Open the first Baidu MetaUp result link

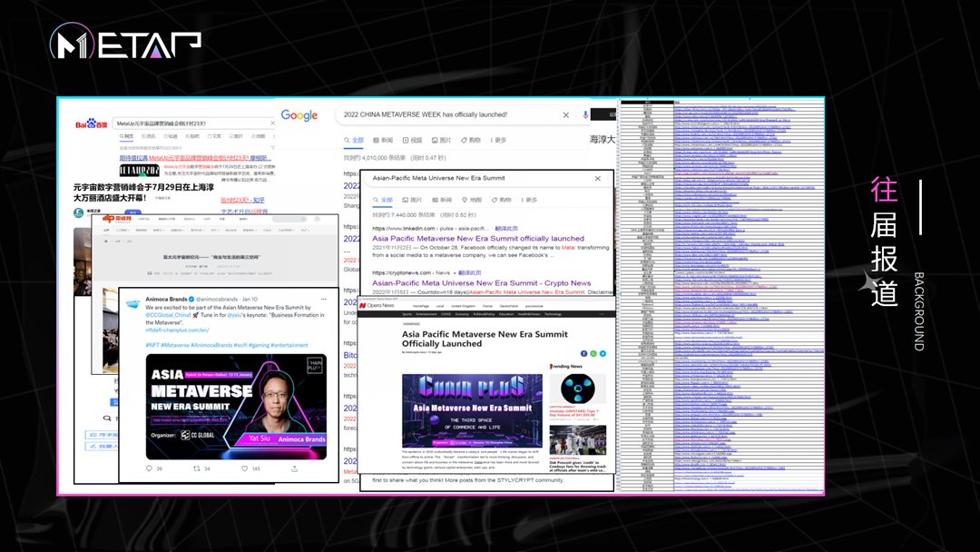(194, 158)
